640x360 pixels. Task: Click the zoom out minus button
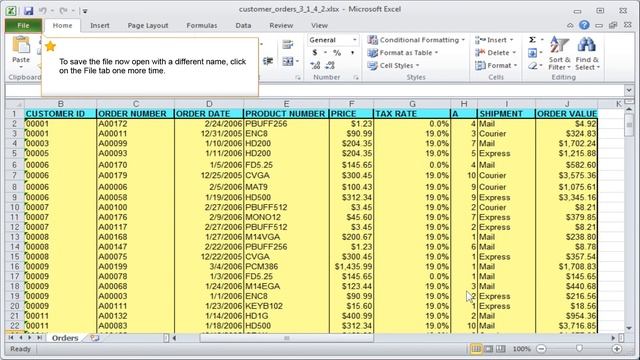click(x=541, y=349)
